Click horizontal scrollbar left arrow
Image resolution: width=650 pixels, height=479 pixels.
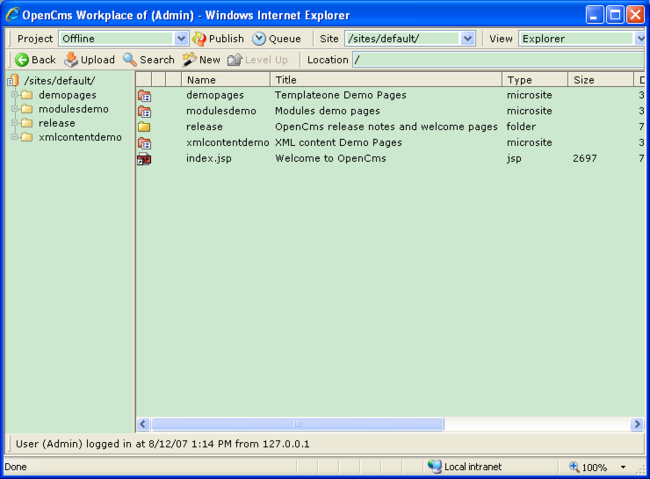coord(143,424)
